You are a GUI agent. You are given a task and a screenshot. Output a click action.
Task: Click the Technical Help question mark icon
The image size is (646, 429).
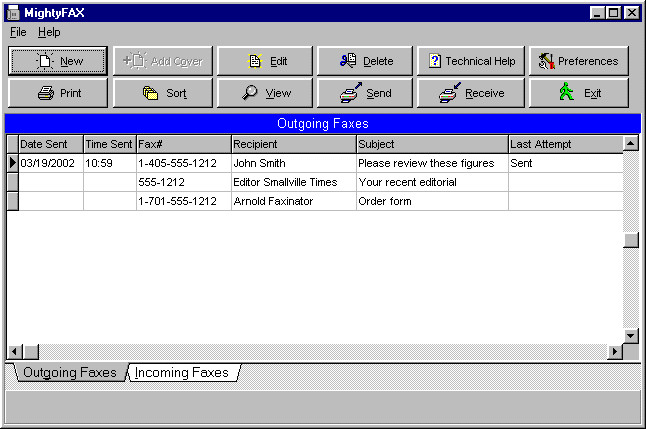[x=435, y=61]
